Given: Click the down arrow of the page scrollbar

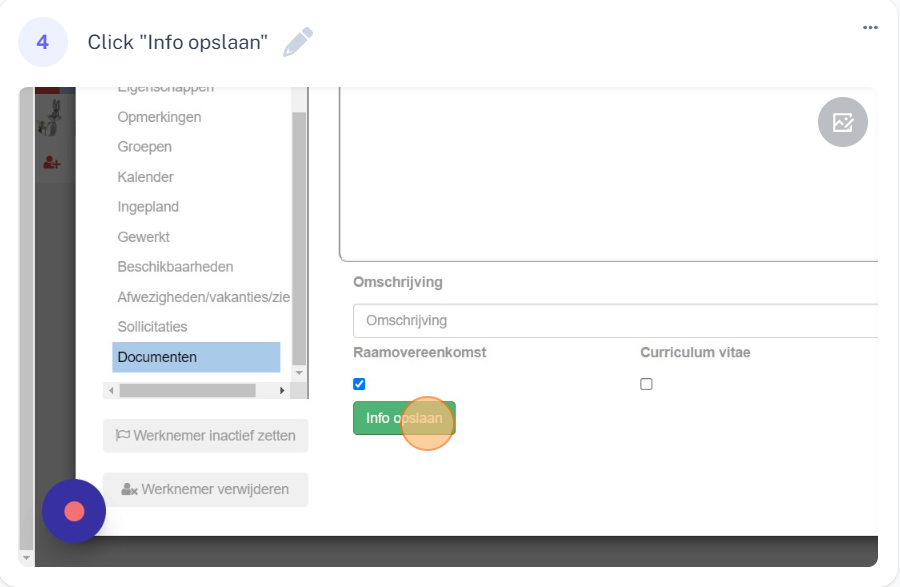Looking at the screenshot, I should click(x=26, y=557).
